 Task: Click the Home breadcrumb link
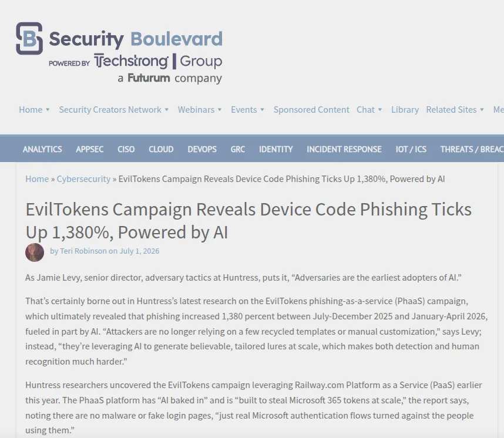(x=37, y=179)
